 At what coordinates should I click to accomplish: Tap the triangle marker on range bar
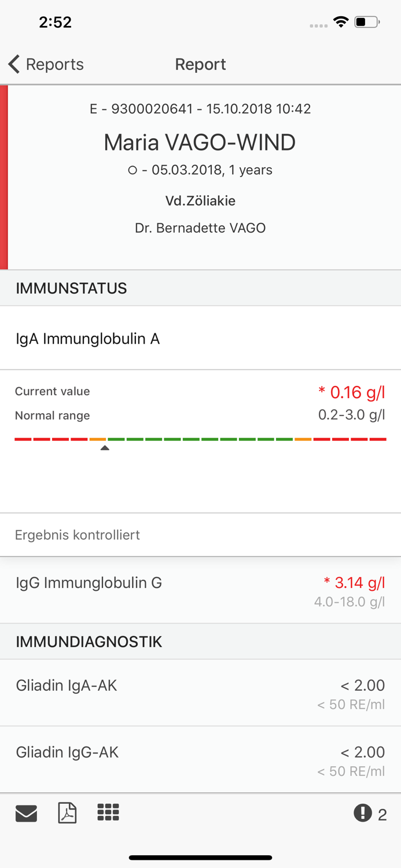(x=105, y=448)
